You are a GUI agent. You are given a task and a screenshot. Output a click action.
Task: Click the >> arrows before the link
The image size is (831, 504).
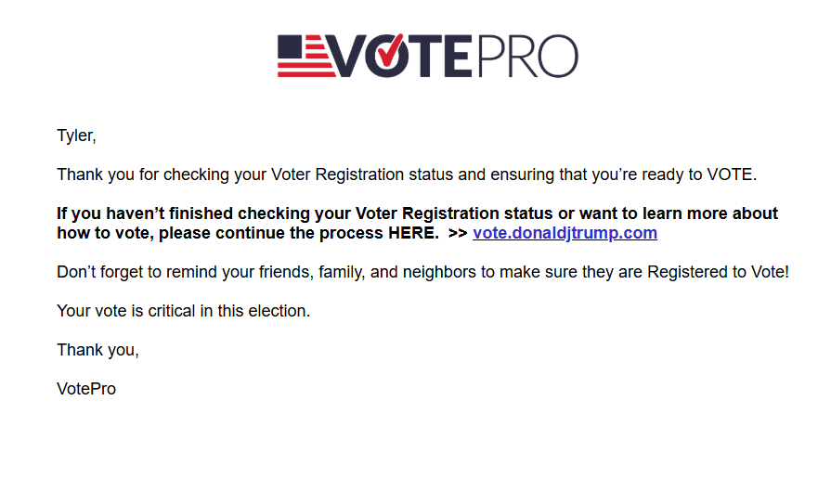click(x=457, y=233)
